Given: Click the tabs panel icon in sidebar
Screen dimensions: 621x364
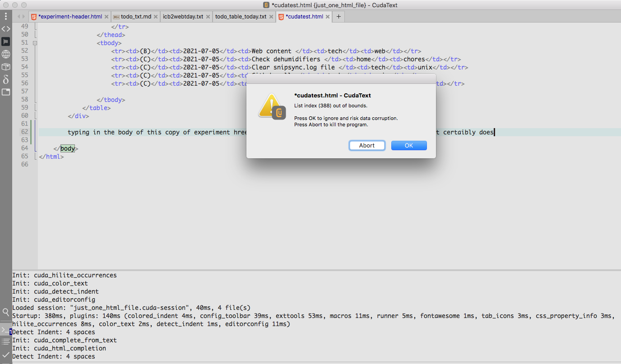Looking at the screenshot, I should point(6,92).
